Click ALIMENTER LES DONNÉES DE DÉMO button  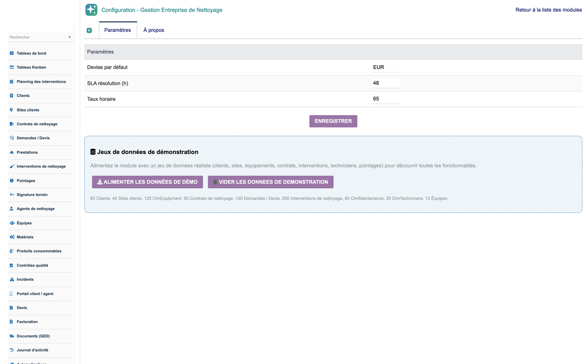click(x=147, y=182)
